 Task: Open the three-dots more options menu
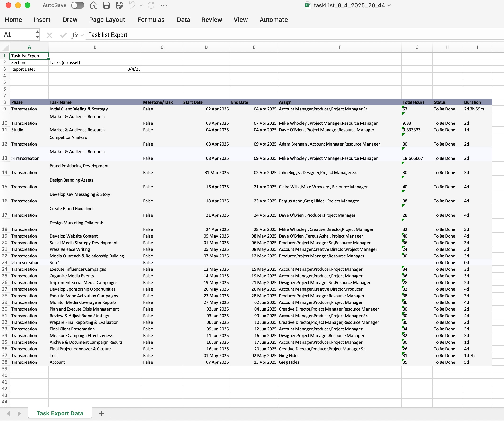(x=164, y=5)
